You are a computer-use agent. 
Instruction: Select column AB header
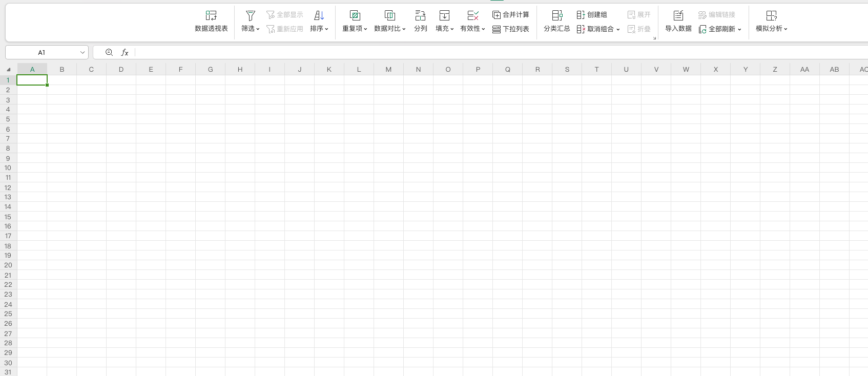(x=835, y=69)
